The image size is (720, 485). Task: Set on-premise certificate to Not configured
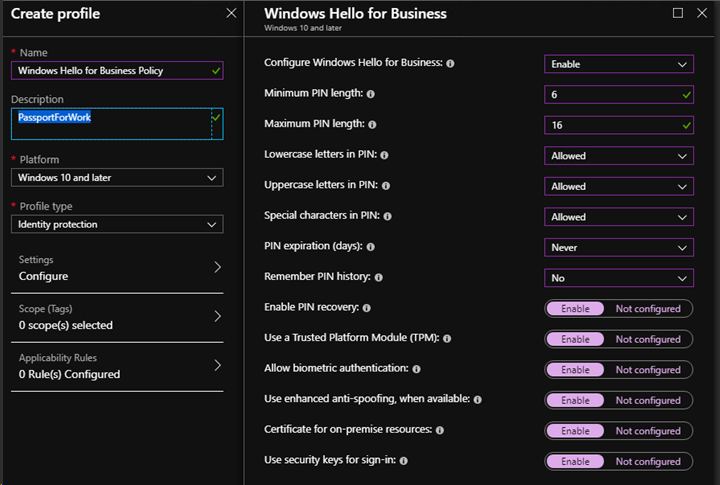[x=648, y=431]
